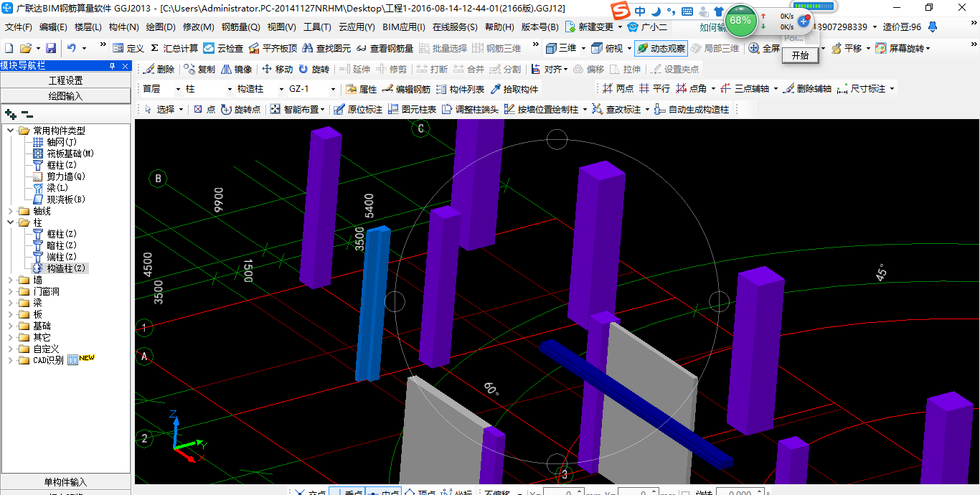Open the 属性 properties panel
Screen dimensions: 980x495
[361, 89]
